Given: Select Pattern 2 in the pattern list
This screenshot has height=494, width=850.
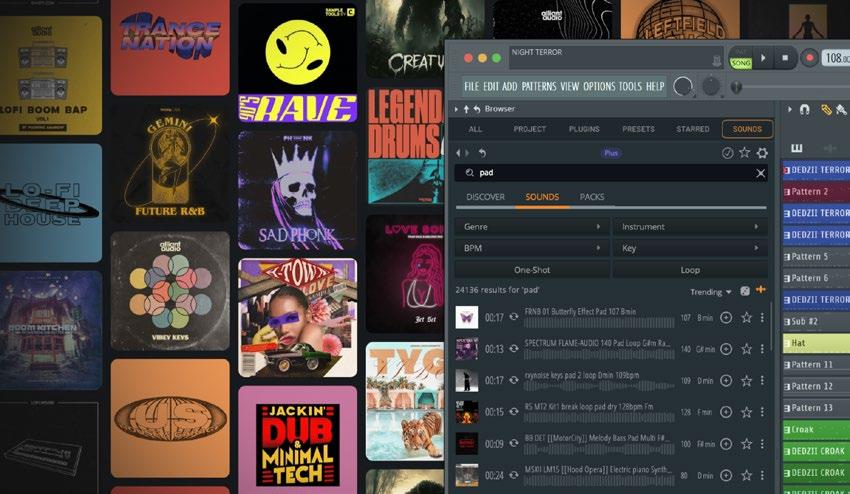Looking at the screenshot, I should pyautogui.click(x=816, y=191).
